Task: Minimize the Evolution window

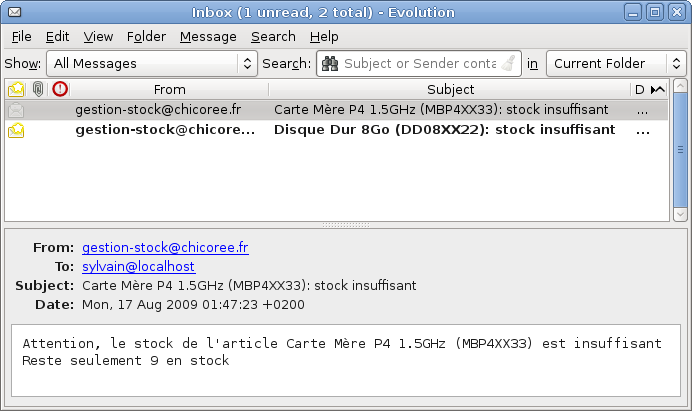Action: click(x=632, y=12)
